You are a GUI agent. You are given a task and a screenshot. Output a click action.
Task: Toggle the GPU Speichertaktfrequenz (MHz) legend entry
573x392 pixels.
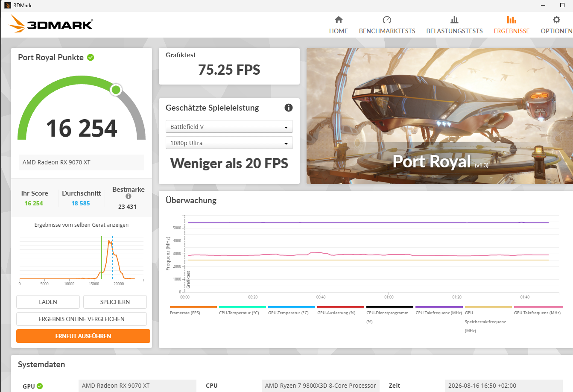coord(488,320)
